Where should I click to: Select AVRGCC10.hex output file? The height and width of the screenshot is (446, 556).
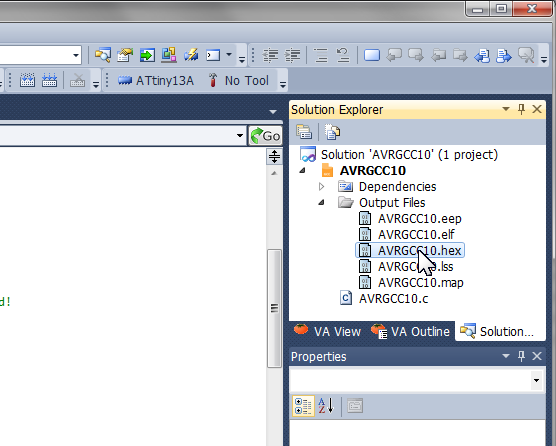click(410, 251)
